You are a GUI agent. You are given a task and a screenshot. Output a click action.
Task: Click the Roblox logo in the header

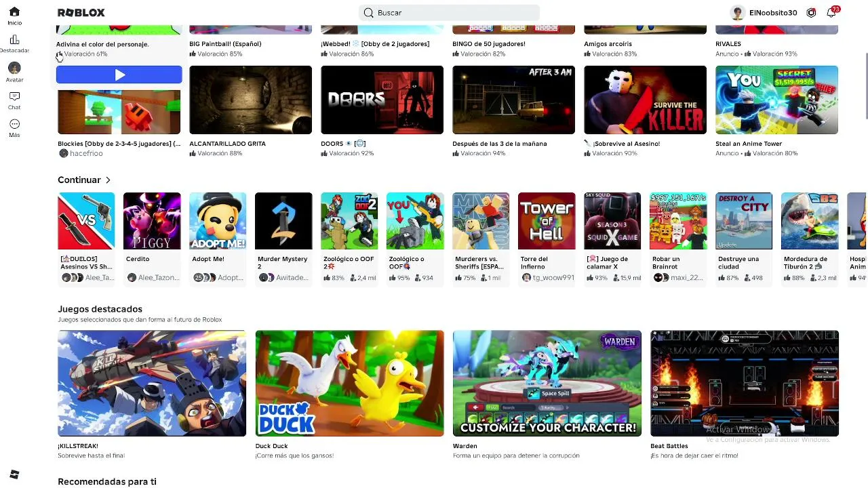pos(81,13)
